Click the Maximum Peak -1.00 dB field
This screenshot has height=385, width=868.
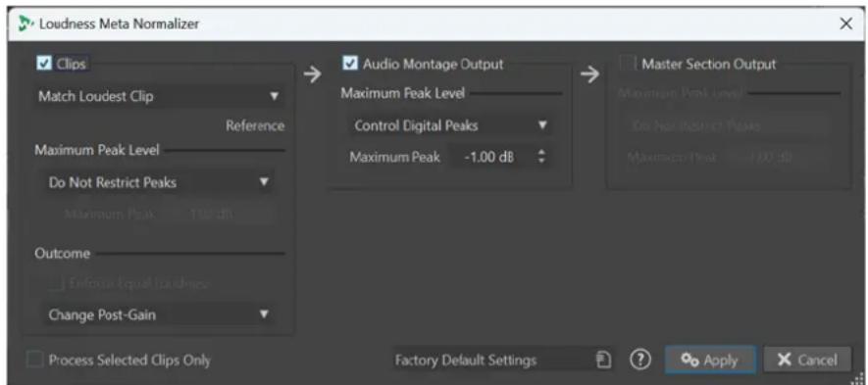pos(489,158)
